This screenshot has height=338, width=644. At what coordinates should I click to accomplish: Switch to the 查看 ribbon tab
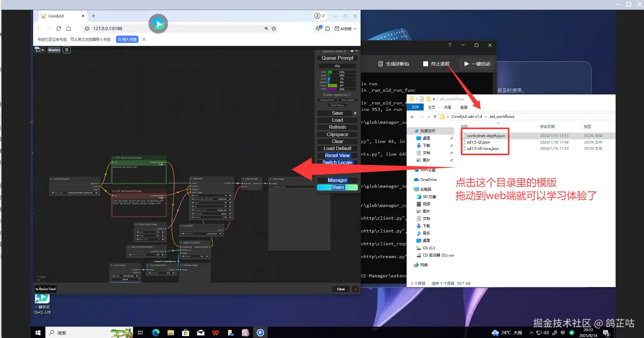[x=464, y=107]
